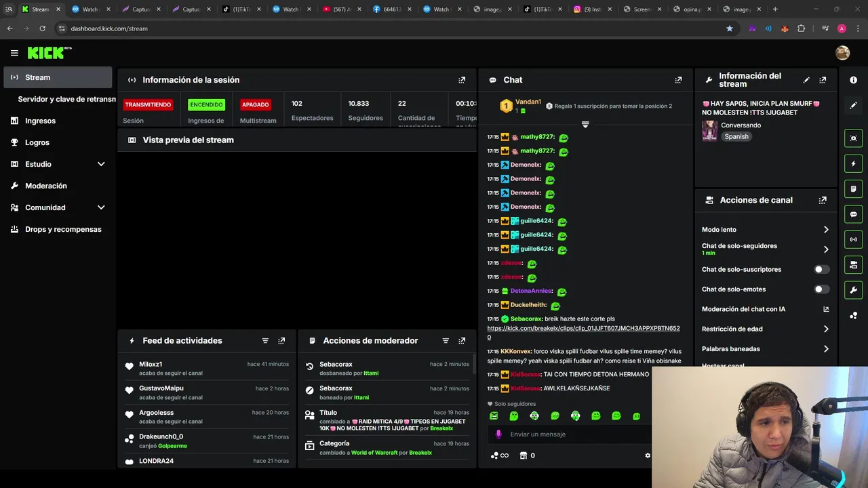Screen dimensions: 868x488
Task: Click the Conversando category thumbnail
Action: click(x=710, y=131)
